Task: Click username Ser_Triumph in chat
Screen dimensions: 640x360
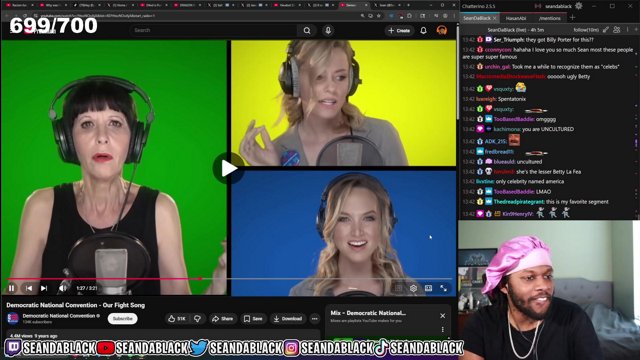Action: [x=509, y=40]
